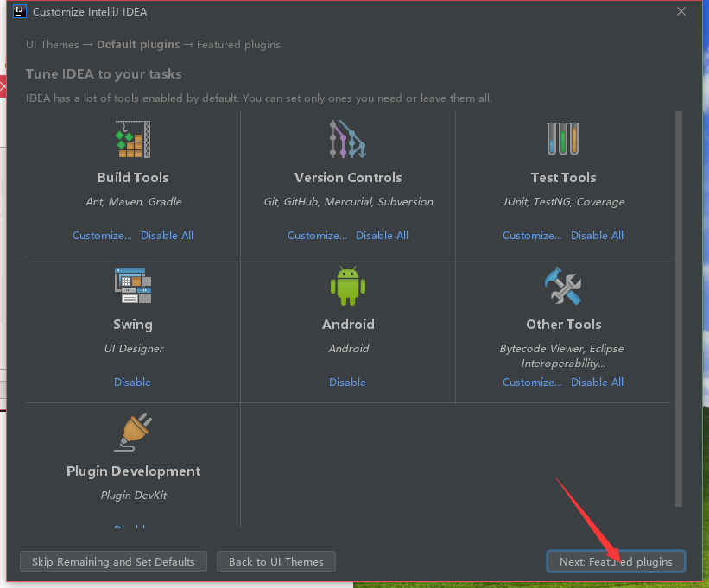Click 'Bytecode Viewer, Eclipse Interoperability...' text
This screenshot has height=588, width=709.
pos(562,356)
